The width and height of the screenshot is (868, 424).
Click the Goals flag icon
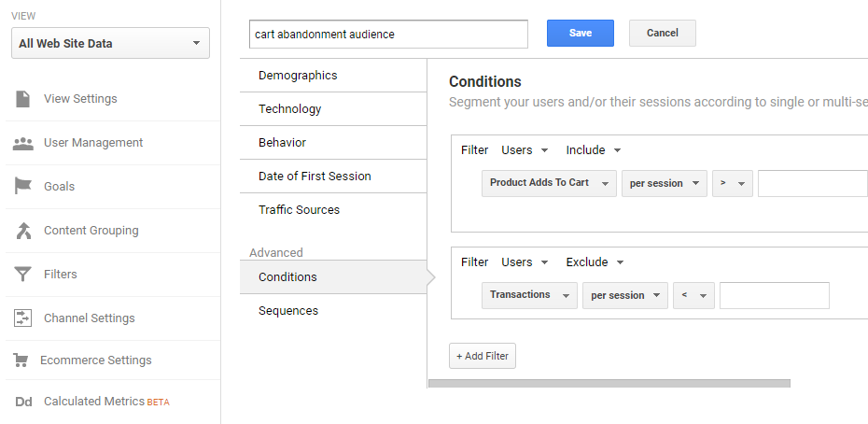pos(22,186)
